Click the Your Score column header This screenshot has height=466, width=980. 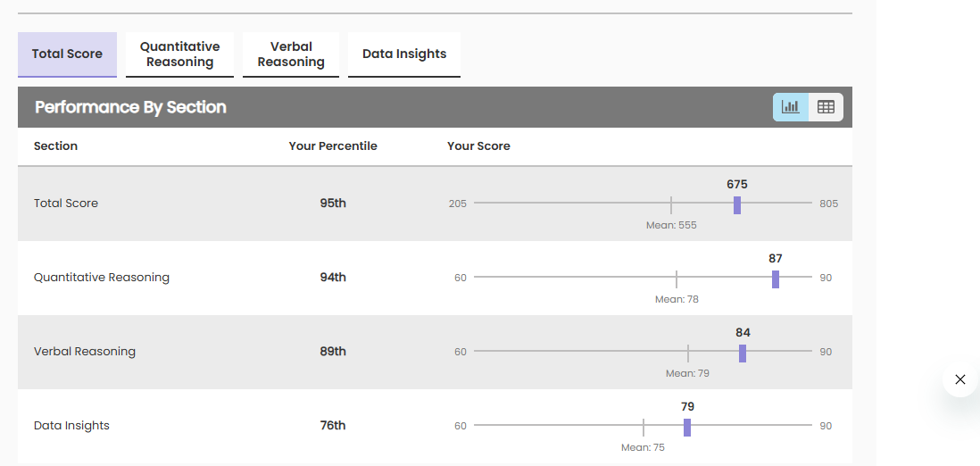click(478, 146)
